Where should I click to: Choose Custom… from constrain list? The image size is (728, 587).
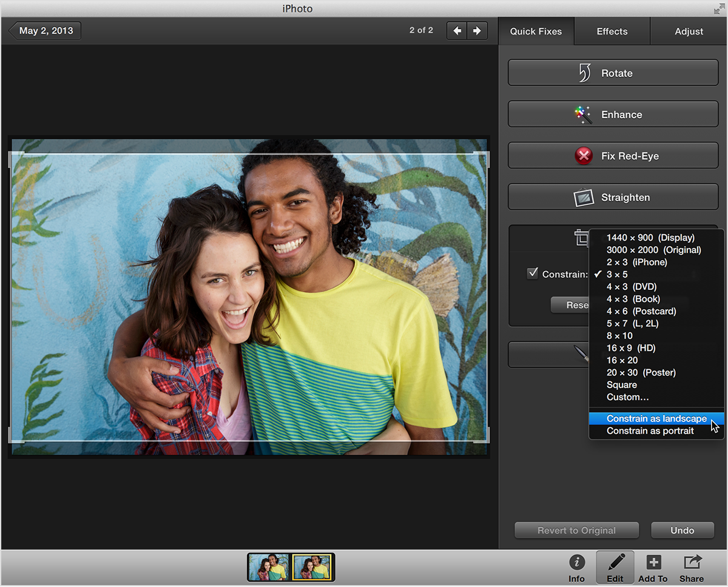coord(627,397)
